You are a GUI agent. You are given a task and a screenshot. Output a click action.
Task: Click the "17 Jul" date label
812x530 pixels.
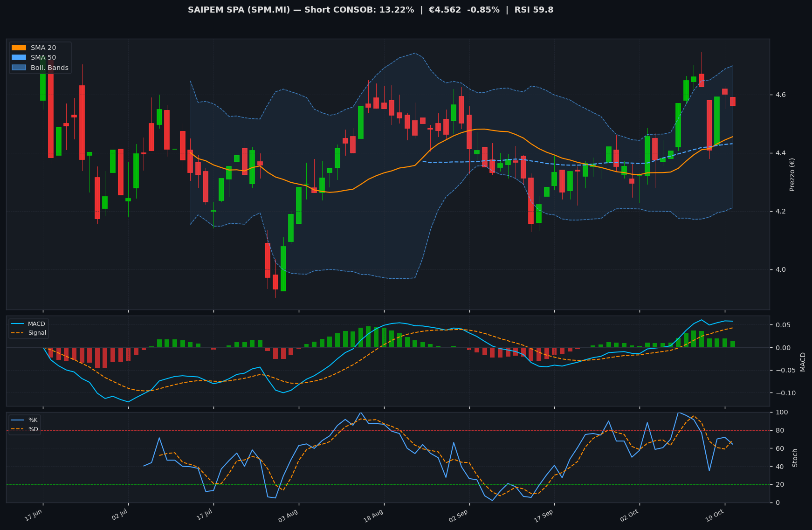coord(204,515)
